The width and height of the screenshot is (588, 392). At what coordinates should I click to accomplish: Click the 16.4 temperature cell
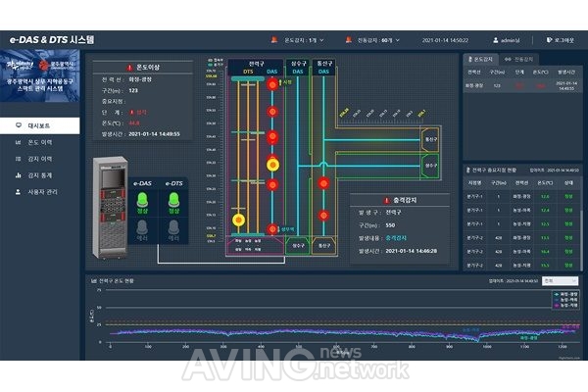pyautogui.click(x=545, y=251)
